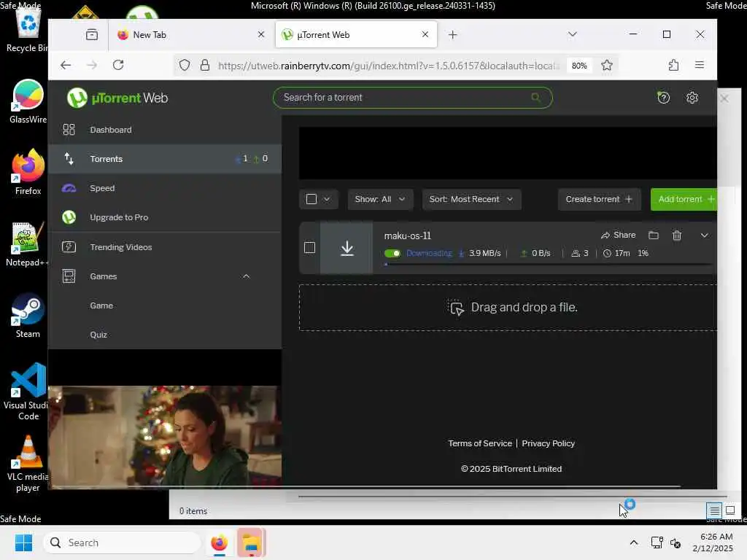This screenshot has width=747, height=560.
Task: Click the Add torrent button
Action: pyautogui.click(x=684, y=199)
